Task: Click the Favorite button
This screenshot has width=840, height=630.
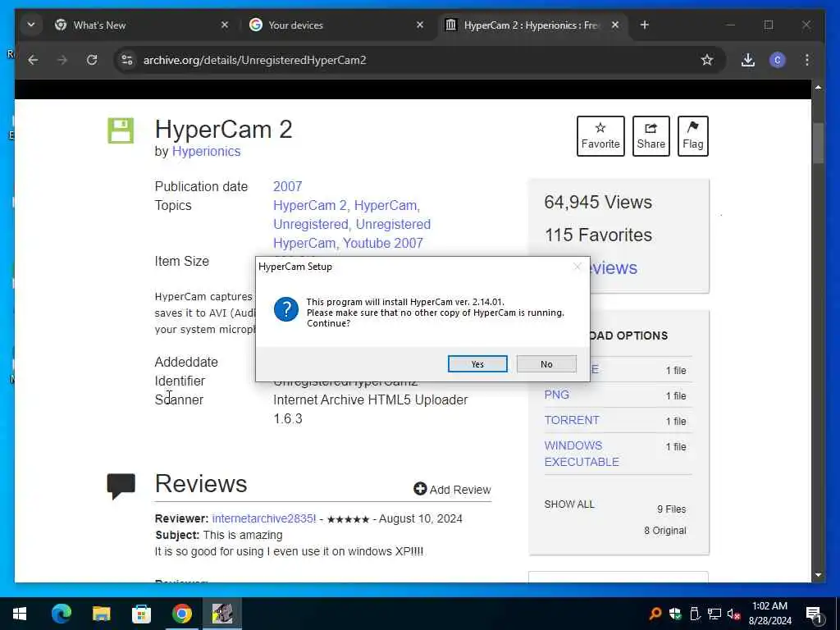Action: pyautogui.click(x=600, y=136)
